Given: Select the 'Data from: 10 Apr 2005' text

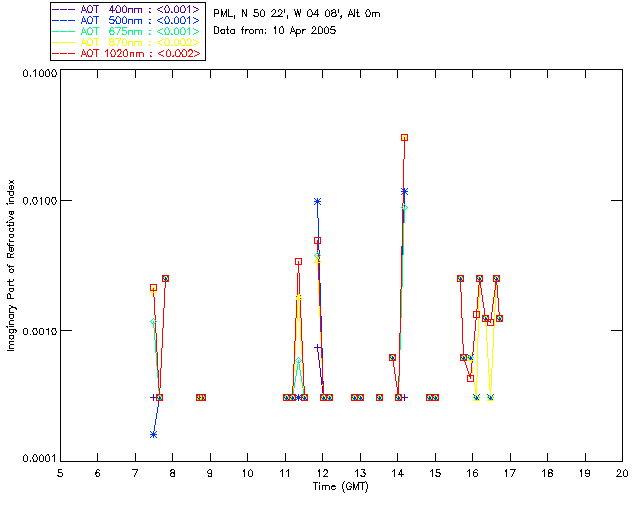Looking at the screenshot, I should coord(275,31).
